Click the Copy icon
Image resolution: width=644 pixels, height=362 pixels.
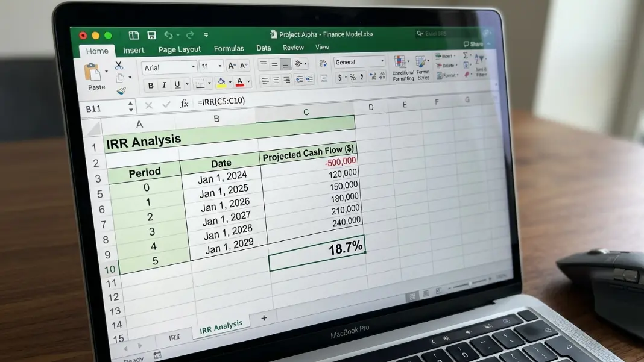point(120,78)
